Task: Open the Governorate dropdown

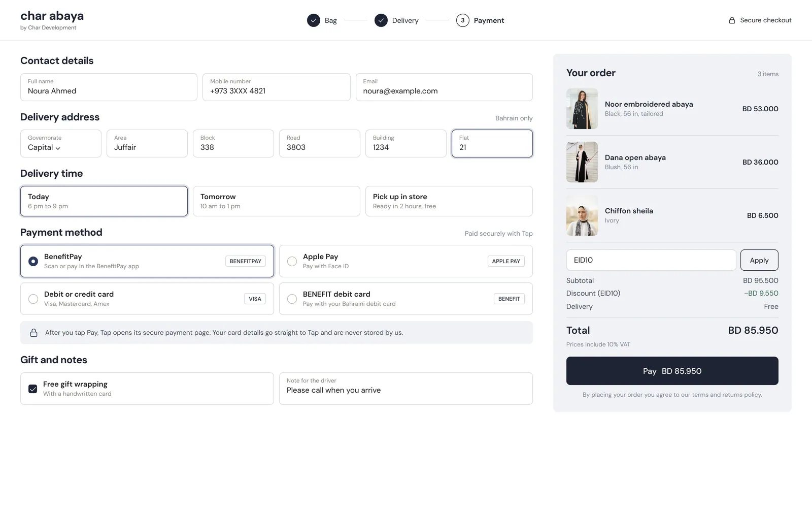Action: 61,143
